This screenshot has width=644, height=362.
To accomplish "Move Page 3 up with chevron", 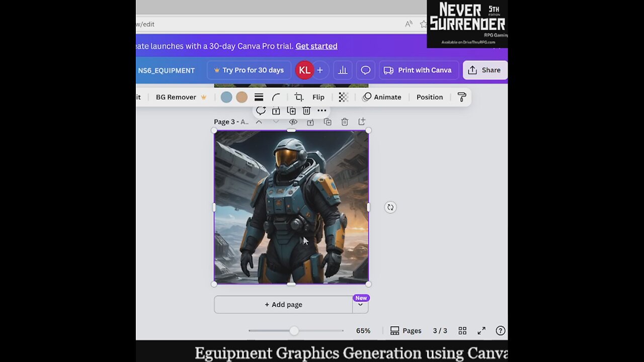I will (x=259, y=122).
